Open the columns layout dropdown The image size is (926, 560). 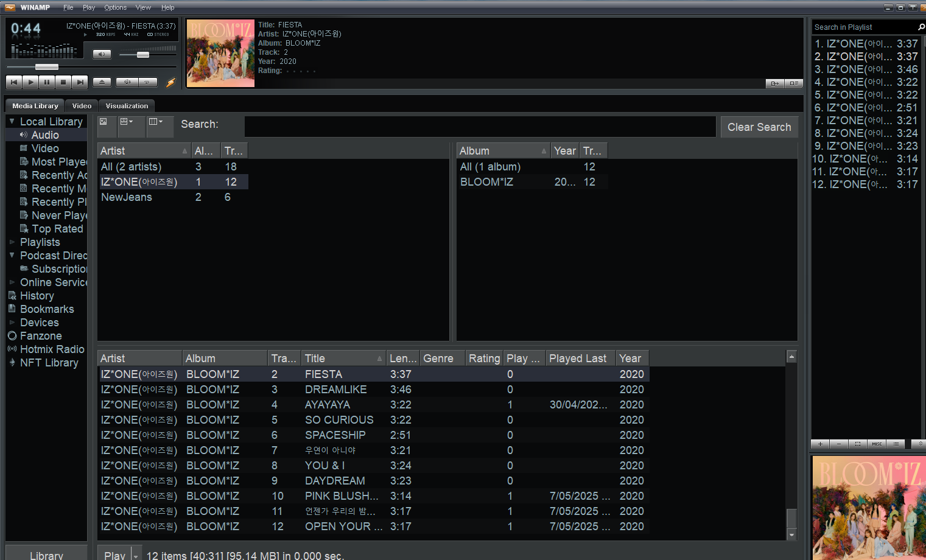coord(160,126)
